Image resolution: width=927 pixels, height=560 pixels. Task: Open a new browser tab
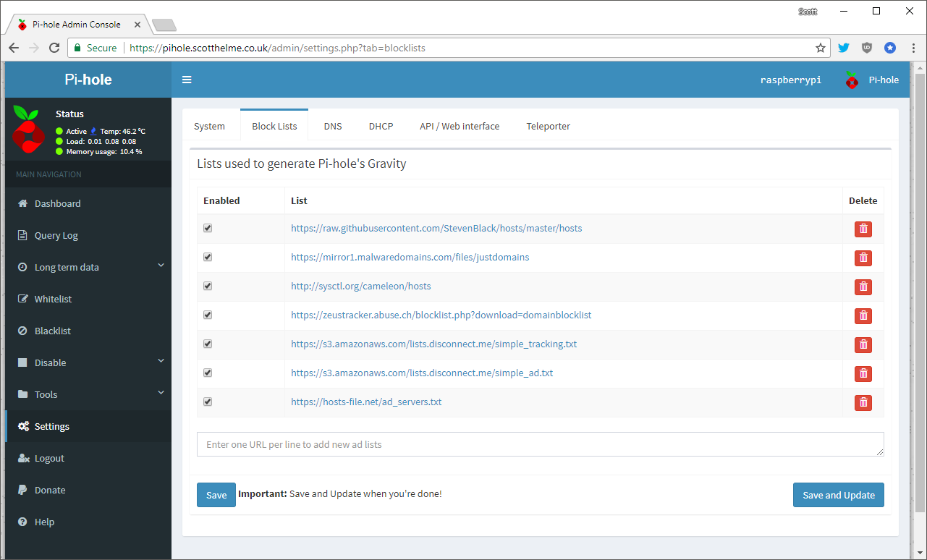(x=164, y=25)
